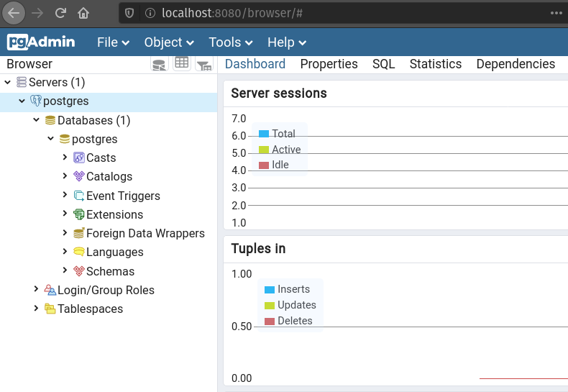
Task: Click the Login/Group Roles icon
Action: [x=50, y=290]
